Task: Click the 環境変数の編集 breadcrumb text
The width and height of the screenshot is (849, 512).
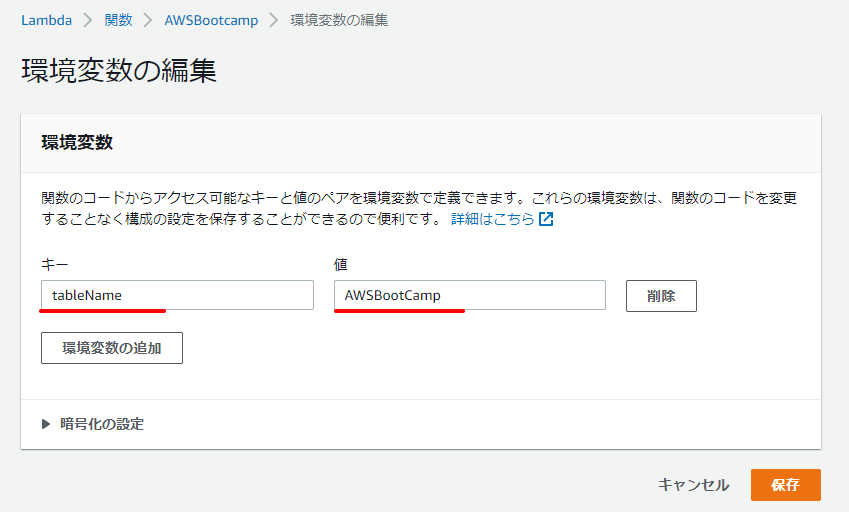Action: coord(339,21)
